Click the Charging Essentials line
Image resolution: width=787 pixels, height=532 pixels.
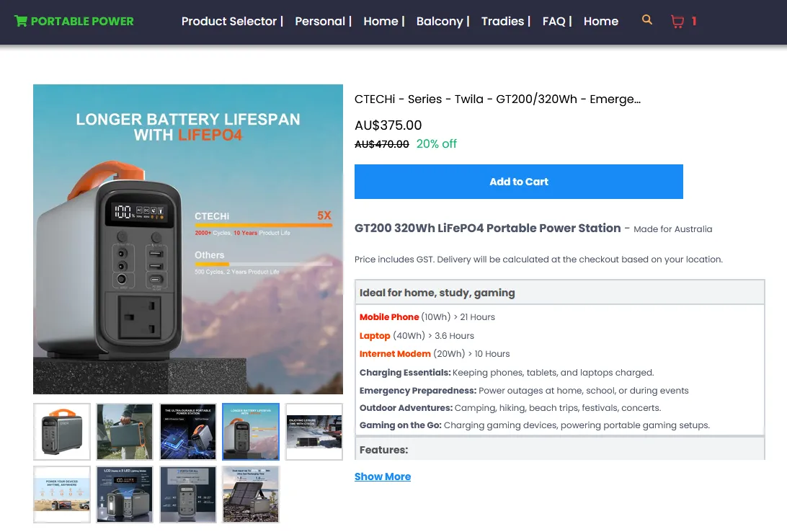click(507, 373)
